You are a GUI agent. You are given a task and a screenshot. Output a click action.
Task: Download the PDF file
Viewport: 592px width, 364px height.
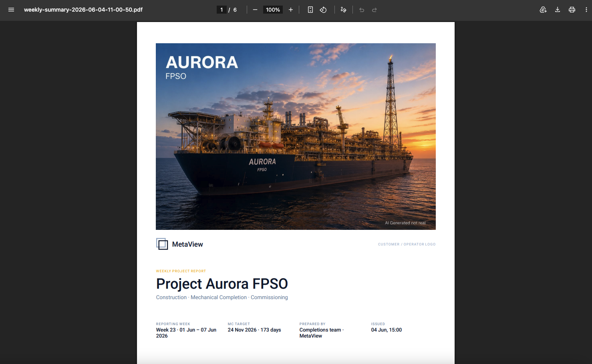pos(558,10)
